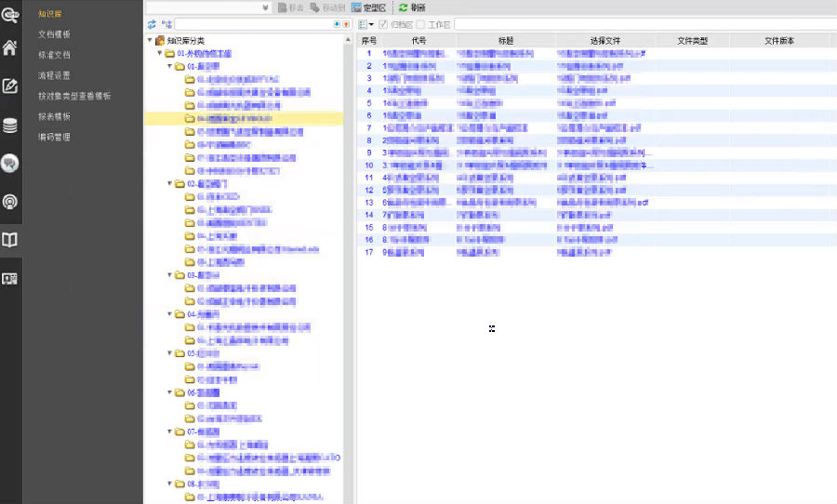Click the broadcast signal sidebar icon
This screenshot has height=504, width=837.
[10, 201]
